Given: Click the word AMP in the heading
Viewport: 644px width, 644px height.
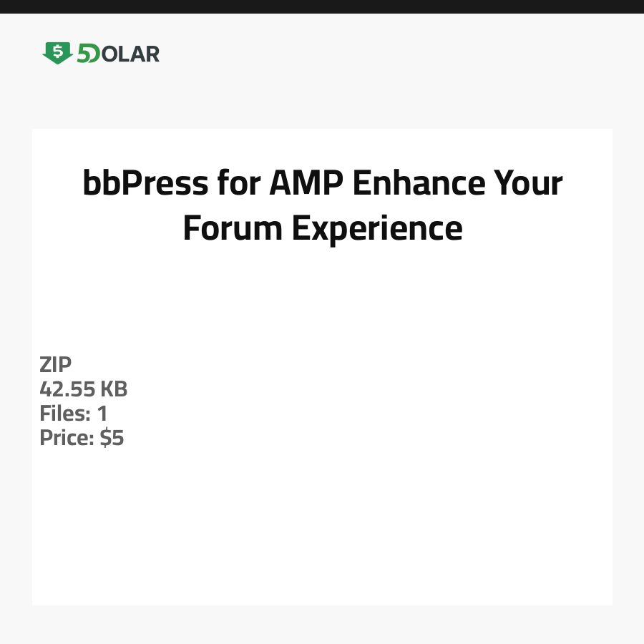Looking at the screenshot, I should tap(306, 184).
